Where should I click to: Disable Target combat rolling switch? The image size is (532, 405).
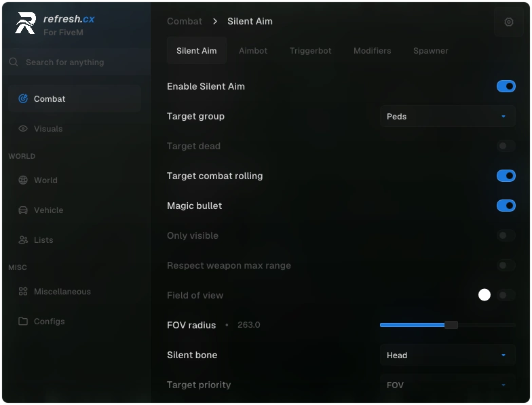pyautogui.click(x=506, y=176)
